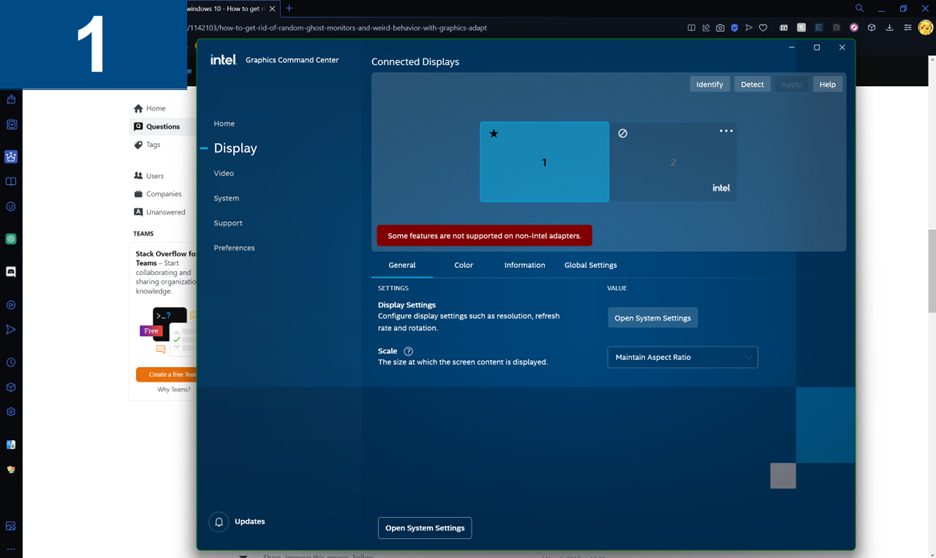
Task: Click the settings gear icon in the browser sidebar
Action: (x=11, y=412)
